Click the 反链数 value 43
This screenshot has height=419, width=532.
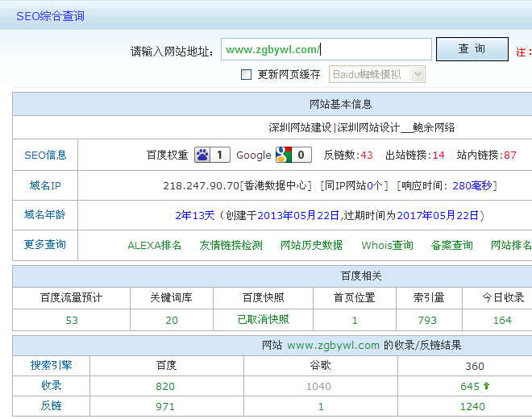pyautogui.click(x=367, y=156)
